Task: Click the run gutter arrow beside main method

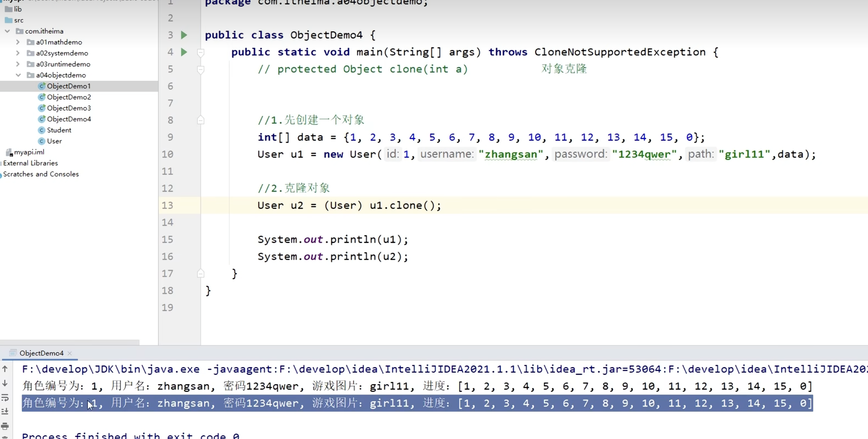Action: click(x=184, y=52)
